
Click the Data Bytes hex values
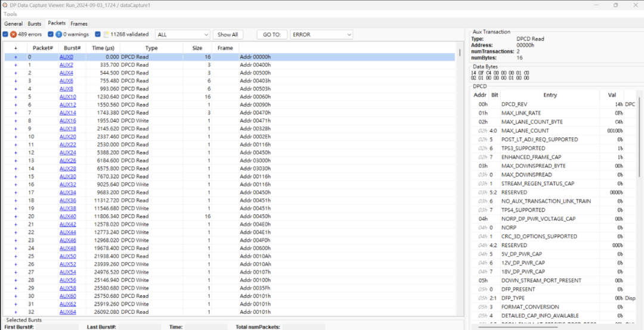coord(500,75)
